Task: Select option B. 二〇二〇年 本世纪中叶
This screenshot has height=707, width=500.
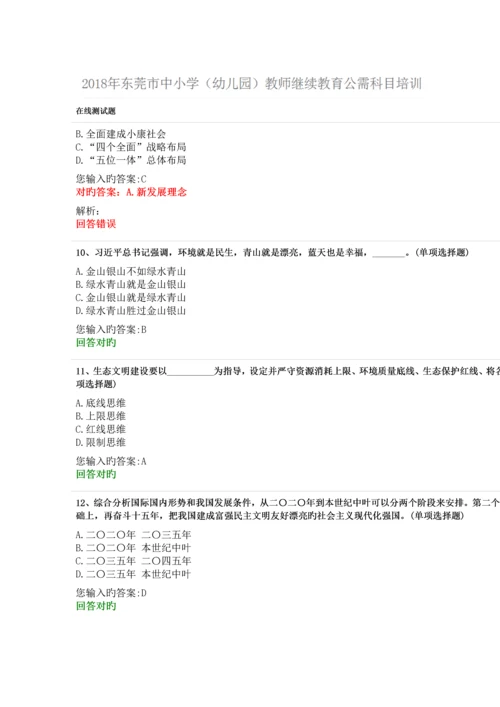Action: pos(133,548)
